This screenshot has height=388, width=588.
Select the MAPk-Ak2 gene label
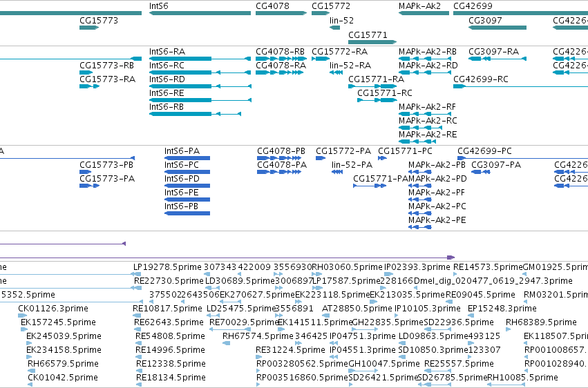419,6
